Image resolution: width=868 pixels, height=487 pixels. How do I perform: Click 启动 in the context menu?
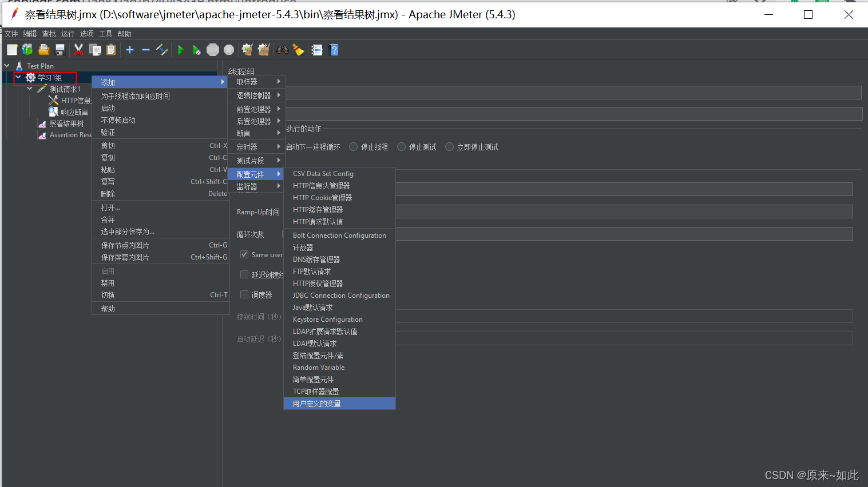[160, 108]
